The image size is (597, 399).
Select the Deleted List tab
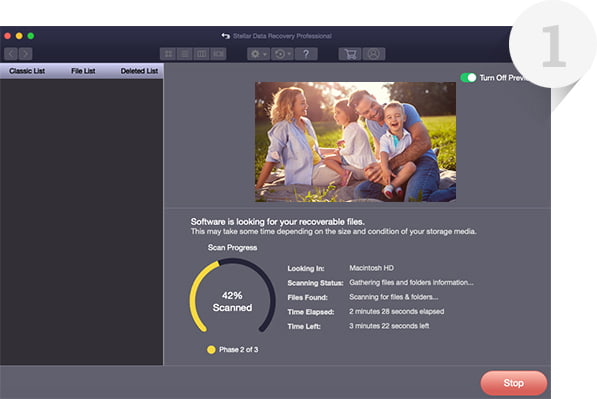tap(139, 71)
